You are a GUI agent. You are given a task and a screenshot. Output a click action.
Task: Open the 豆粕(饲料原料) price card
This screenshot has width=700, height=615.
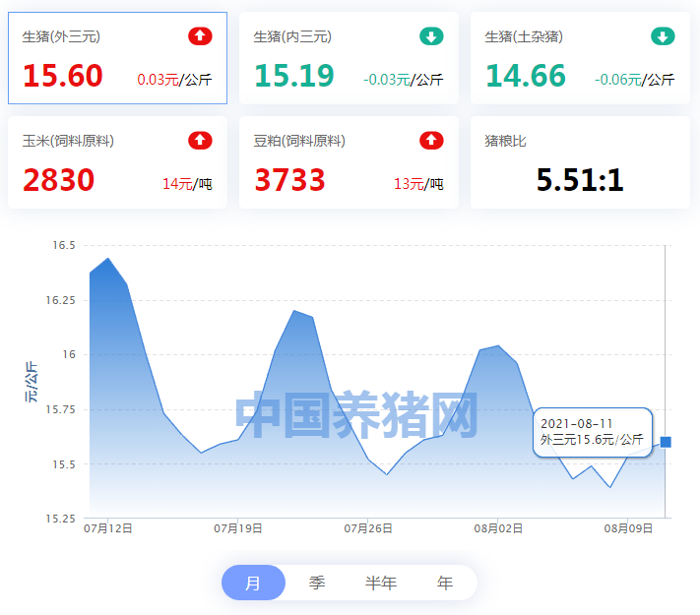pos(349,162)
